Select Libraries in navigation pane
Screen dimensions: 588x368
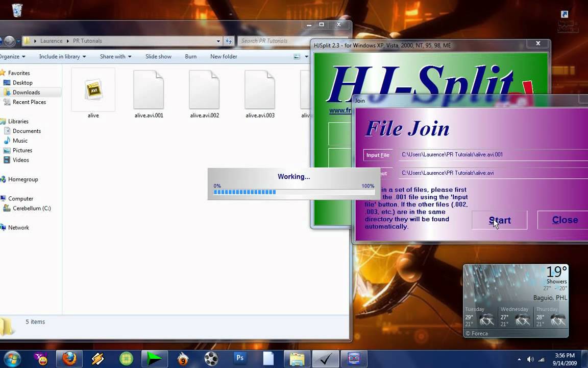point(18,121)
